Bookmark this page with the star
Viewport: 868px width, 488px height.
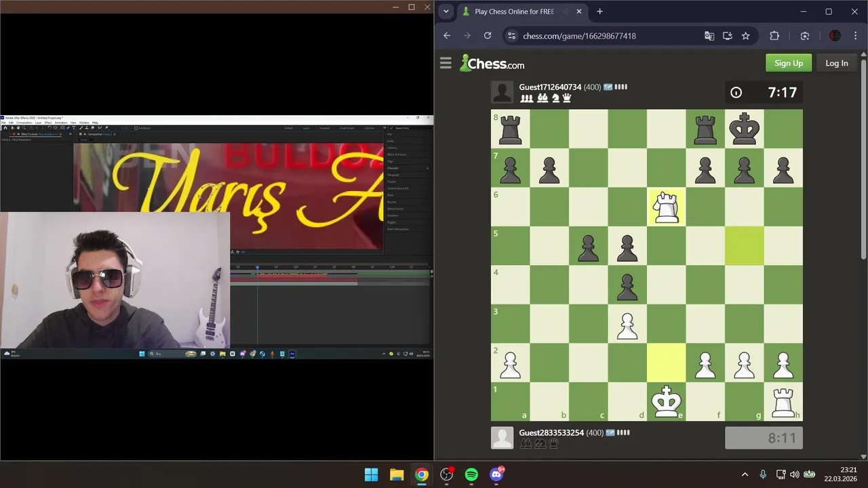click(746, 36)
